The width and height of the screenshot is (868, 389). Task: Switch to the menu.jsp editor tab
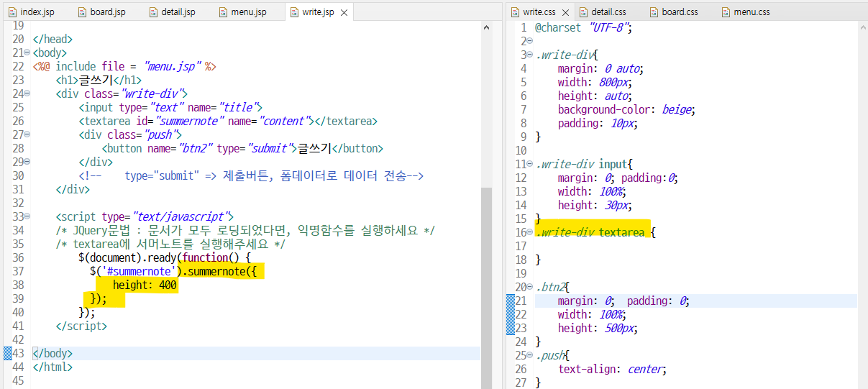coord(242,12)
